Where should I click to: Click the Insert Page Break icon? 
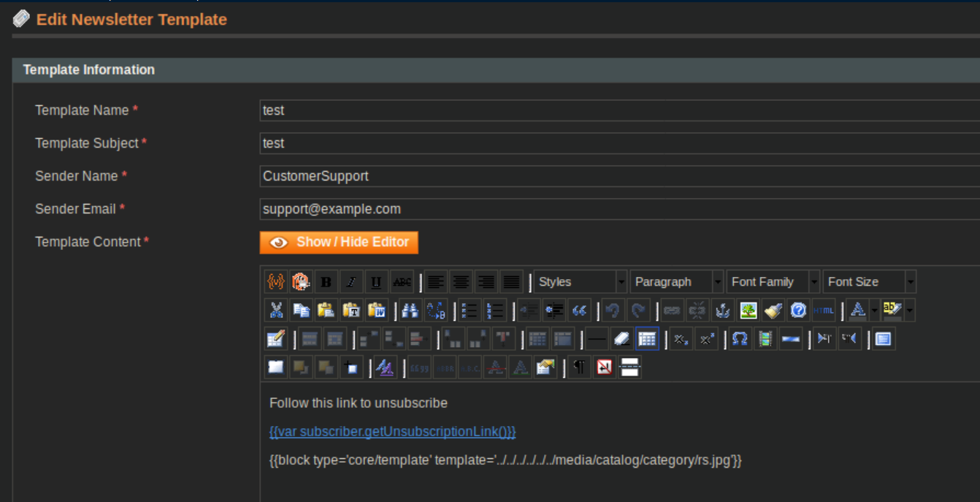pos(629,368)
